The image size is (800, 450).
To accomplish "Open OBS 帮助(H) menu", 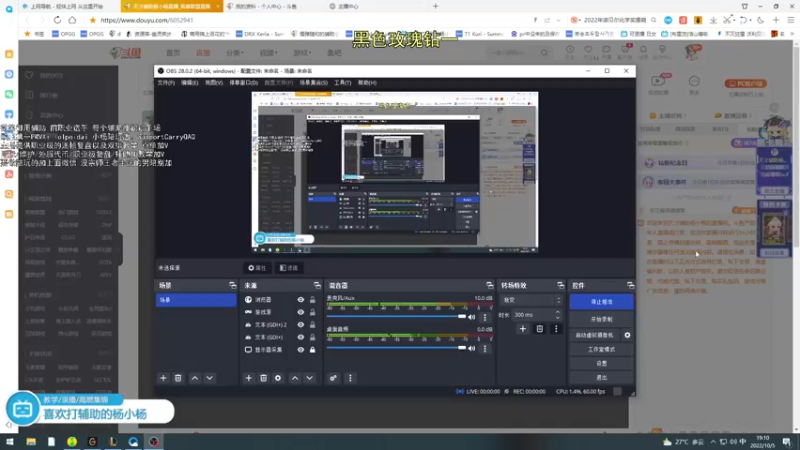I will (367, 83).
